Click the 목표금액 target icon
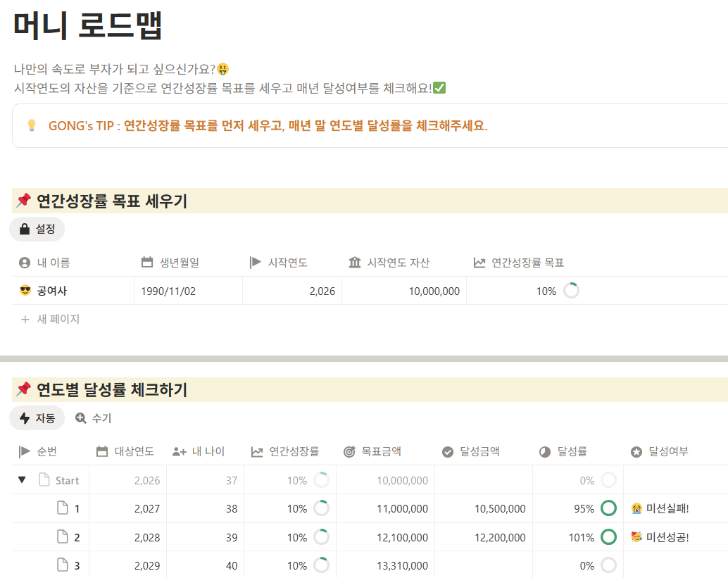Screen dimensions: 728x578 [x=348, y=453]
